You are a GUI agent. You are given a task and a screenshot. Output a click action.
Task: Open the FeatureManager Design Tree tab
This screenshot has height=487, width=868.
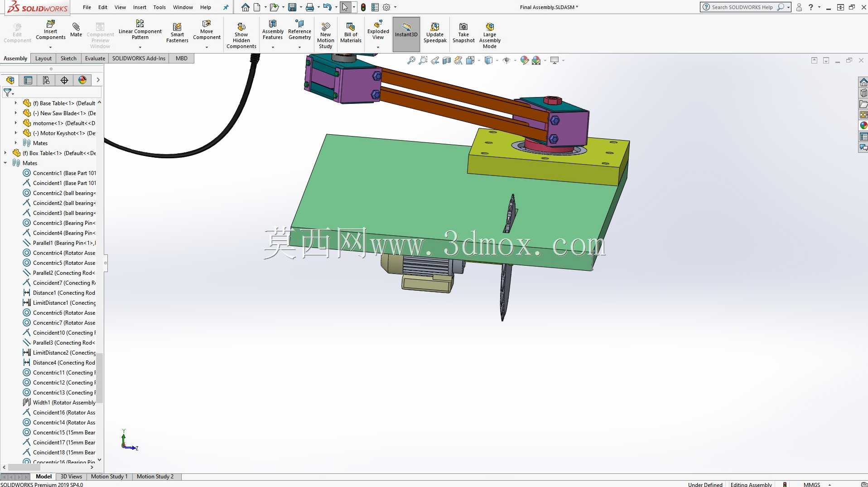pos(10,80)
